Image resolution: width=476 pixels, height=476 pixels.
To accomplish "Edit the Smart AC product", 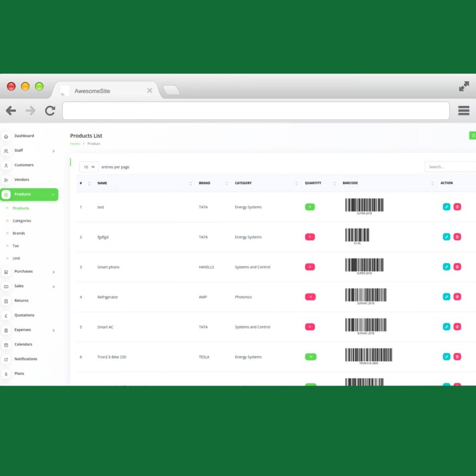I will 446,327.
